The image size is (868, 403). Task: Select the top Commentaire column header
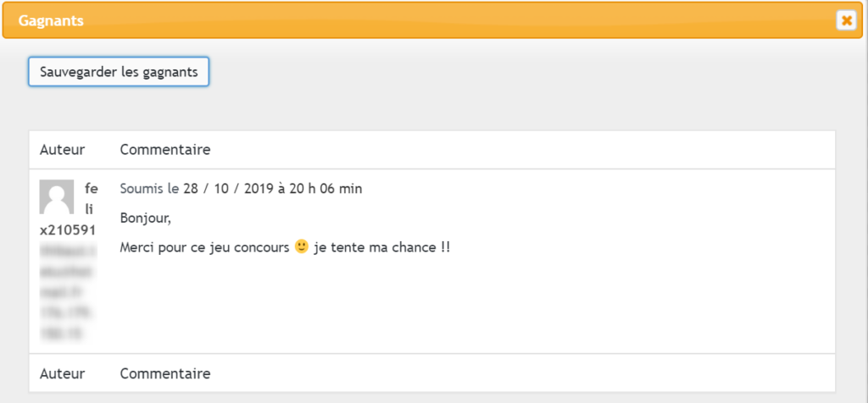165,150
